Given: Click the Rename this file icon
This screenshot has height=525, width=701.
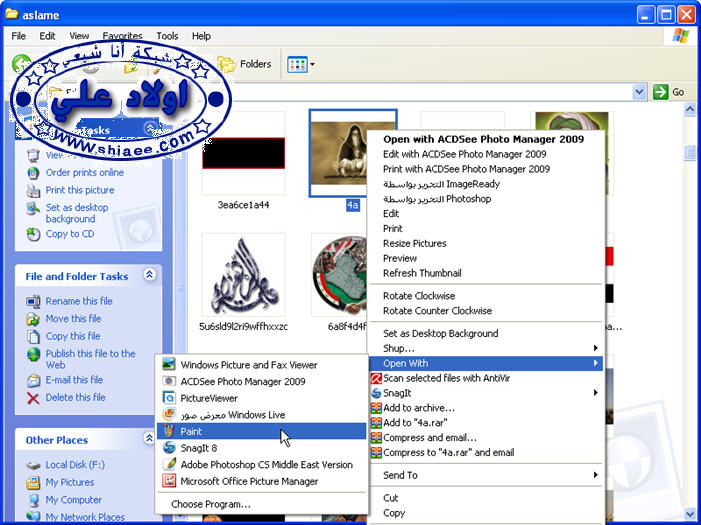Looking at the screenshot, I should 33,301.
